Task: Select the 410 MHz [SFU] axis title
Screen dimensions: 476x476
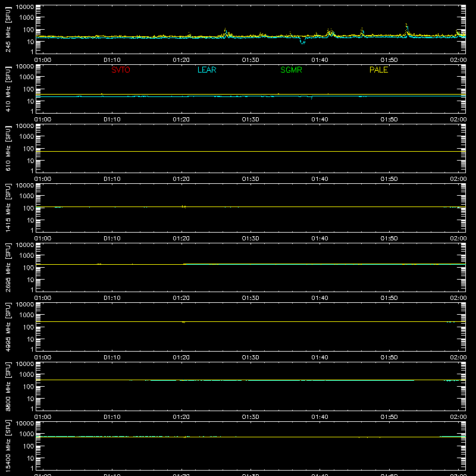Action: tap(8, 89)
